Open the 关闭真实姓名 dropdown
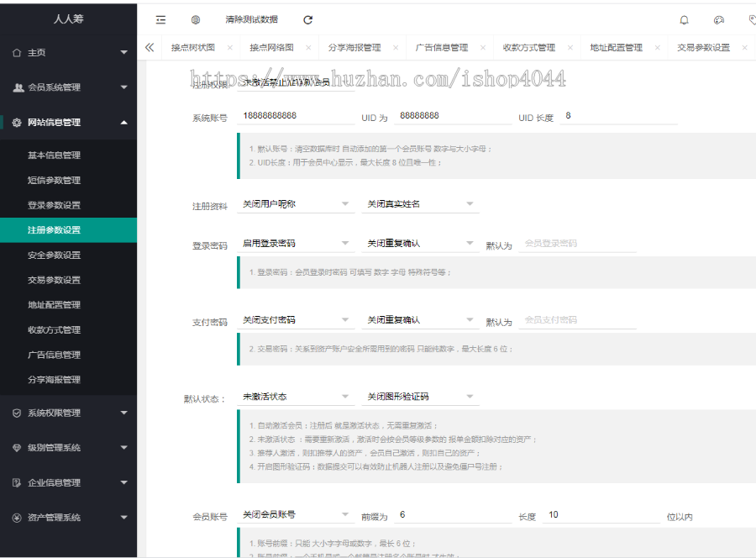This screenshot has height=558, width=756. pos(421,204)
